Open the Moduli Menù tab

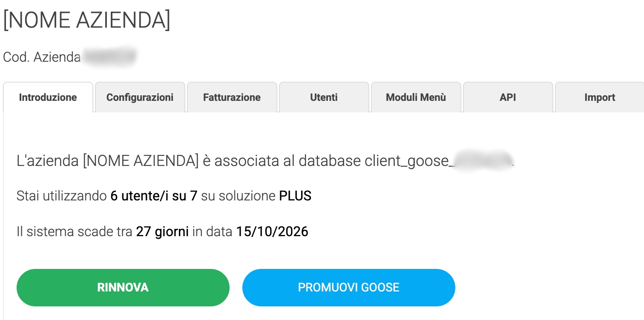[x=416, y=97]
